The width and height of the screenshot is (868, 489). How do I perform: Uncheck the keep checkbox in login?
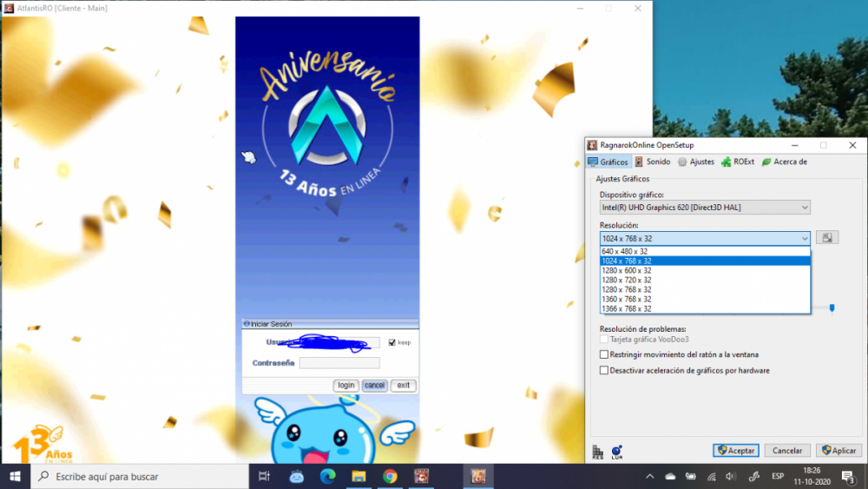pos(393,342)
